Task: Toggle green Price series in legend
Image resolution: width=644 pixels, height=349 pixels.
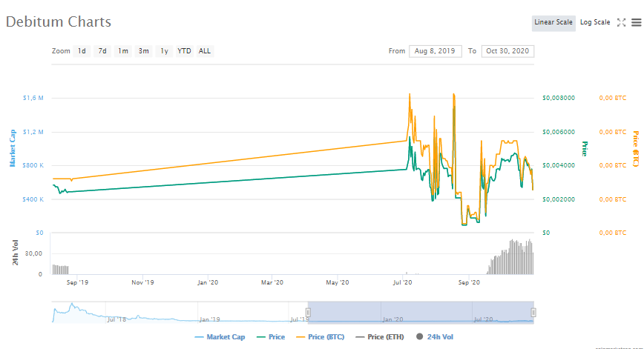Action: [x=271, y=336]
